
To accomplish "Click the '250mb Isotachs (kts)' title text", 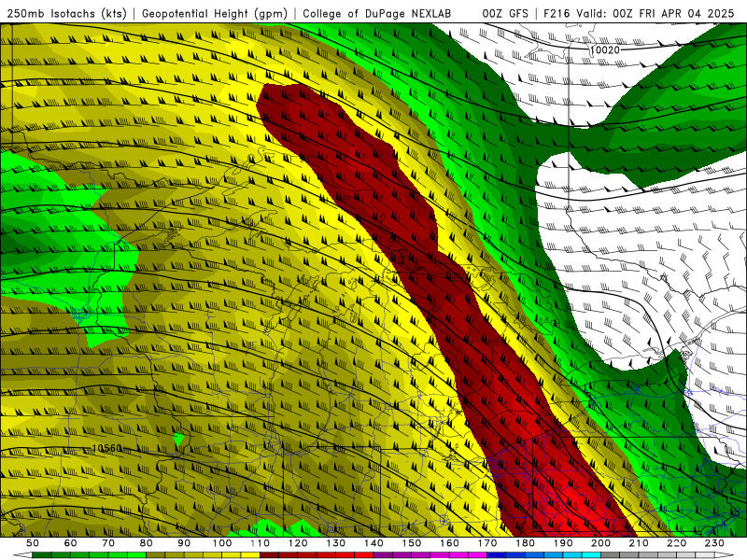I will click(x=67, y=14).
